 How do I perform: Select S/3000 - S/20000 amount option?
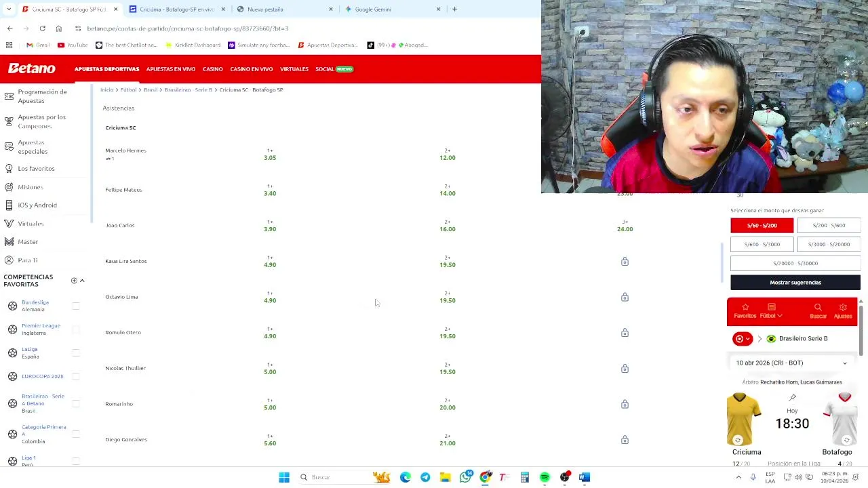pos(829,244)
